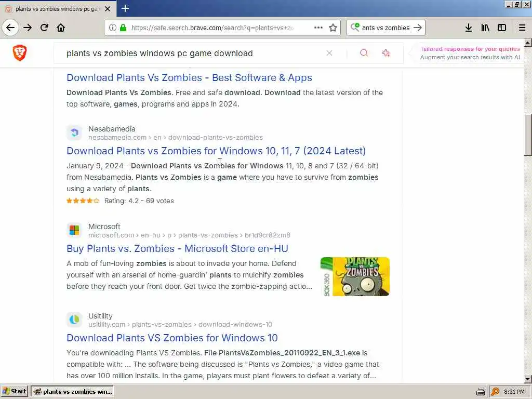Click Tailored responses for your queries promo
Image resolution: width=532 pixels, height=399 pixels.
pyautogui.click(x=470, y=49)
